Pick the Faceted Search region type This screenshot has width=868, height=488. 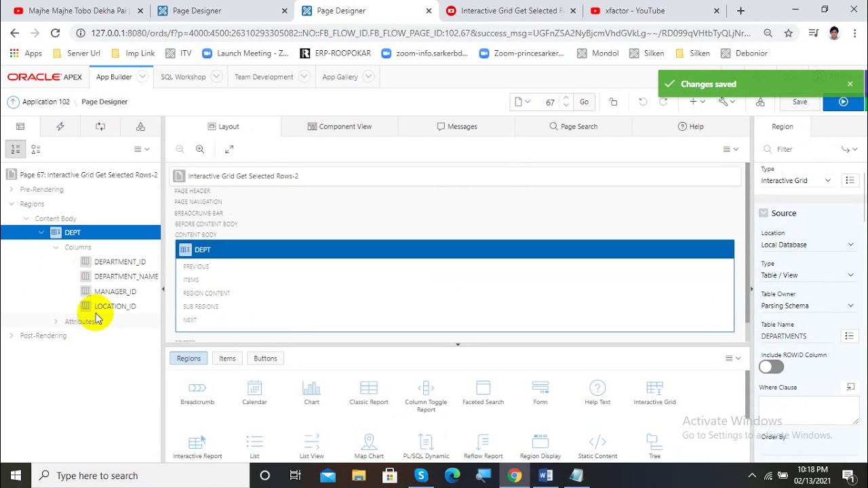coord(483,392)
